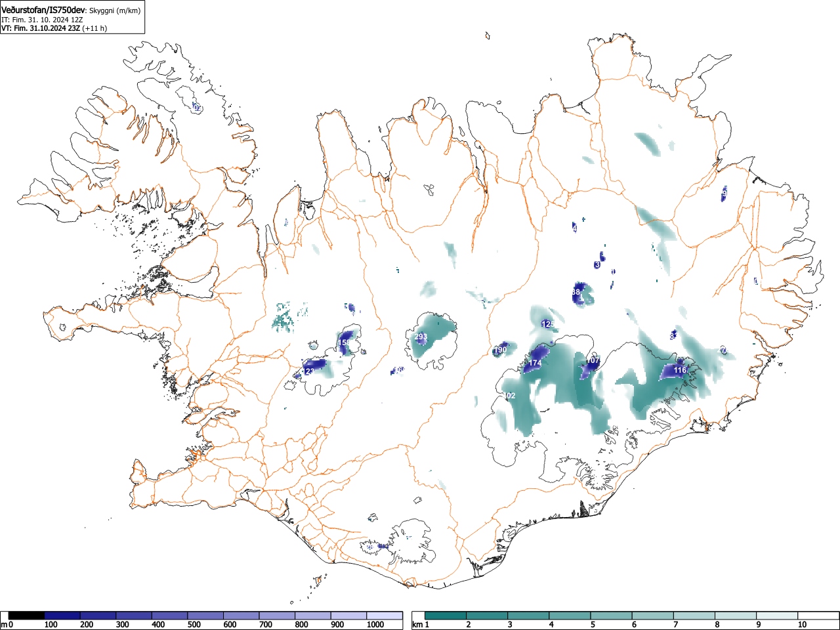Click the title 'Veðurstofan/IS750dev: Skyggni (m/km)'

tap(71, 10)
